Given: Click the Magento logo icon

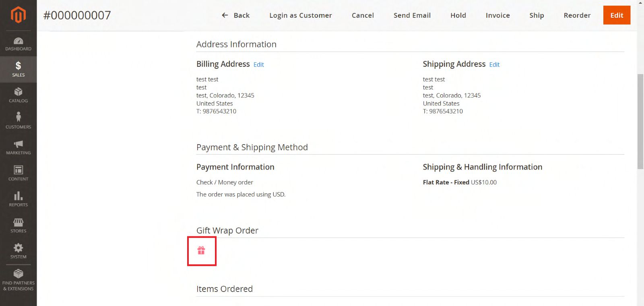Looking at the screenshot, I should (x=18, y=15).
